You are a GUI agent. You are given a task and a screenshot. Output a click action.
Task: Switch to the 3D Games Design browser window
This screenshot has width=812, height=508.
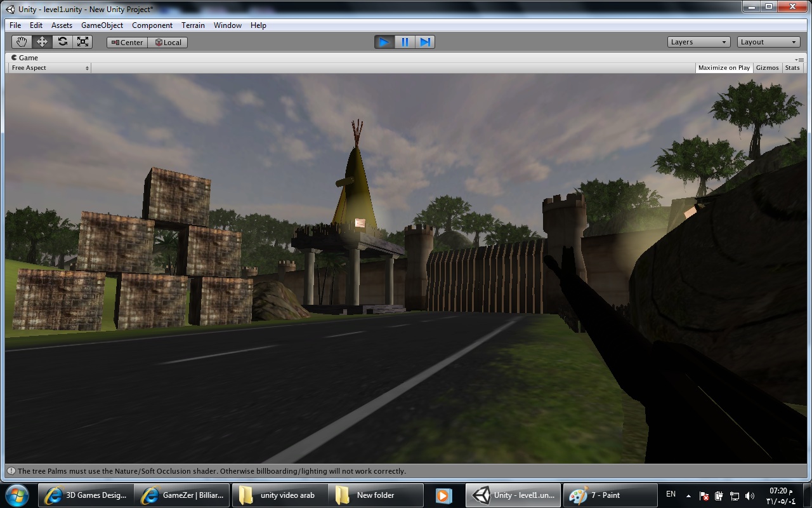click(x=87, y=495)
